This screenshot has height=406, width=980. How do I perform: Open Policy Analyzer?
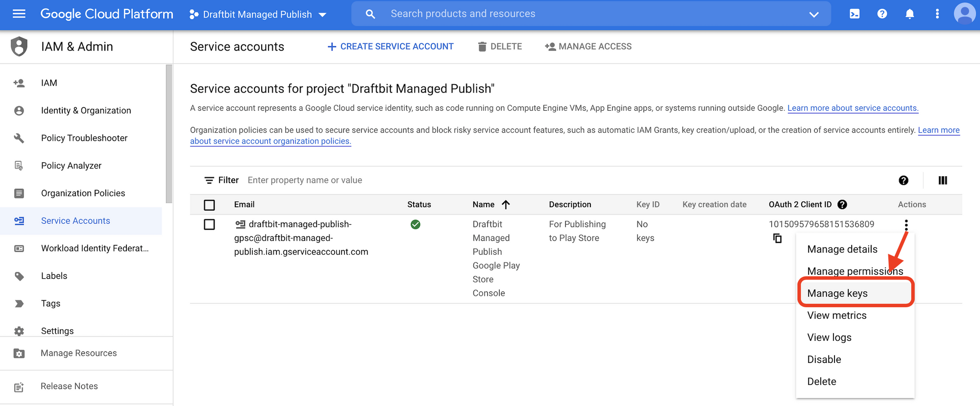click(x=71, y=166)
